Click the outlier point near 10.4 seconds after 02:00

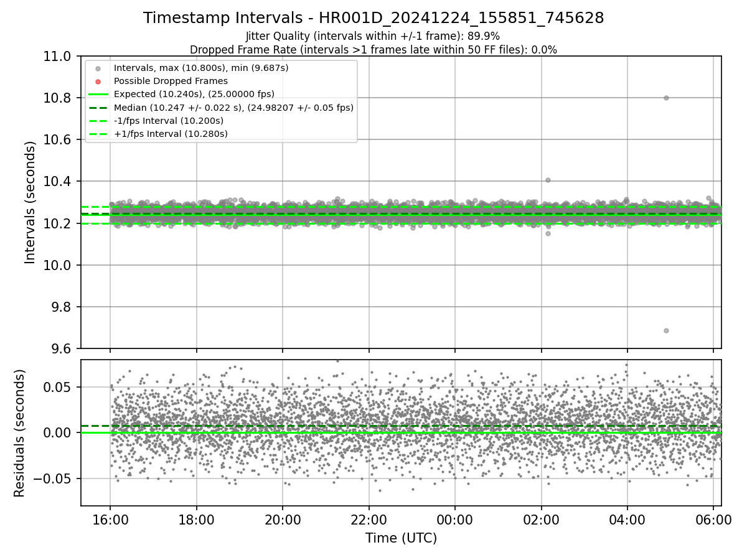coord(548,180)
